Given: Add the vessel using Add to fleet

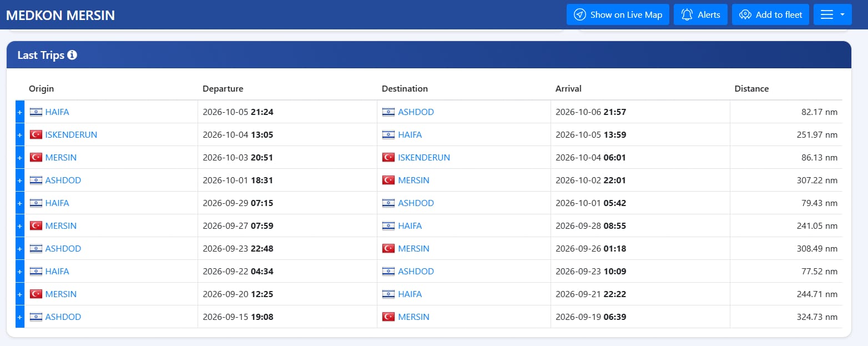Looking at the screenshot, I should click(x=770, y=14).
